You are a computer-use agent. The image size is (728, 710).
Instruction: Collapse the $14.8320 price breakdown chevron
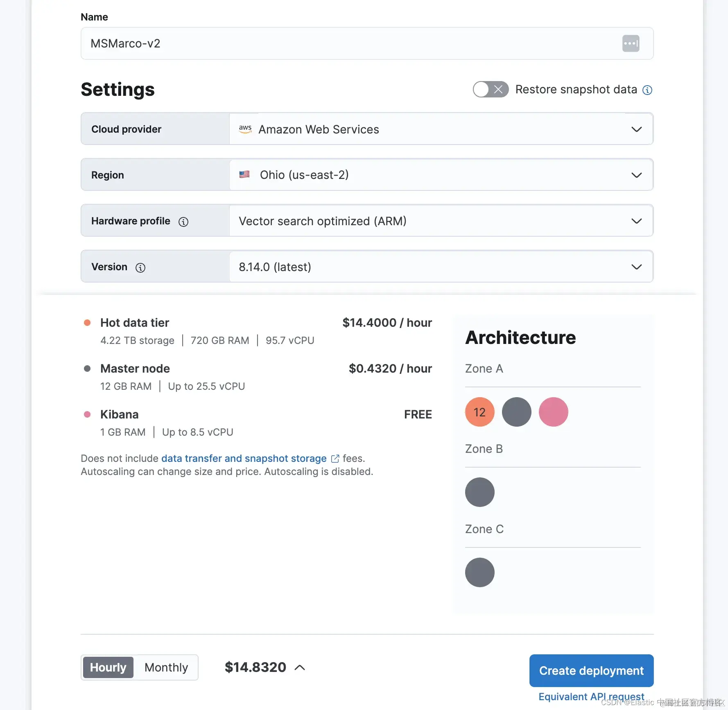coord(300,668)
